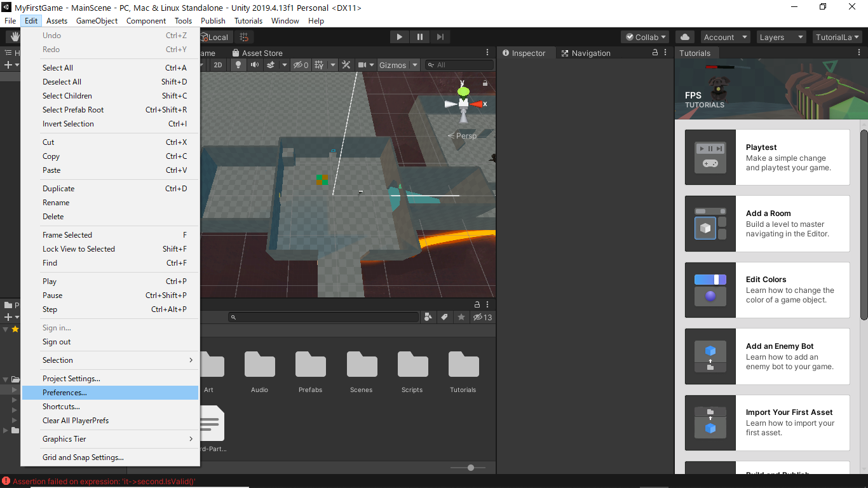This screenshot has width=868, height=488.
Task: Open the Edit Colors tutorial
Action: pos(767,290)
